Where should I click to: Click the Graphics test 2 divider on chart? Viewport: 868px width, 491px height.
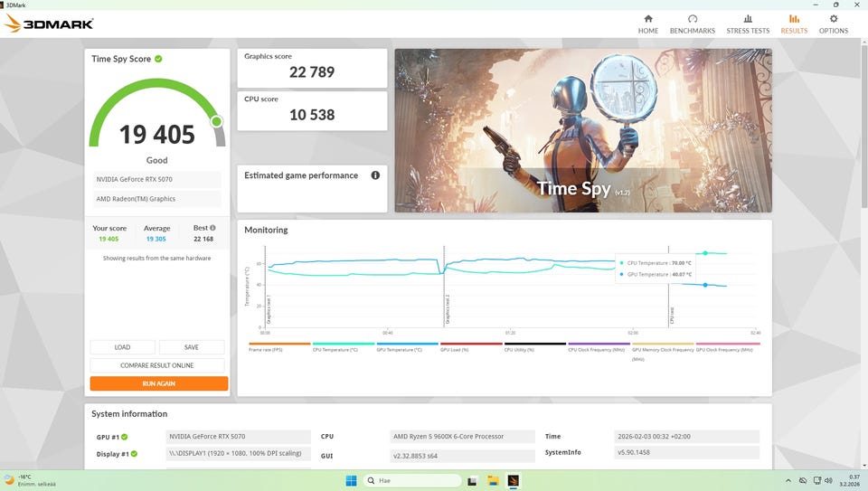pyautogui.click(x=444, y=286)
